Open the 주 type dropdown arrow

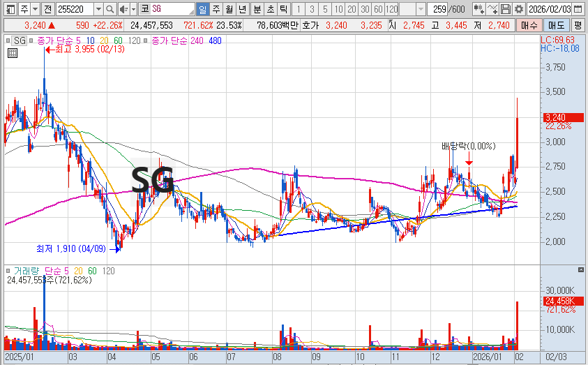(x=35, y=9)
